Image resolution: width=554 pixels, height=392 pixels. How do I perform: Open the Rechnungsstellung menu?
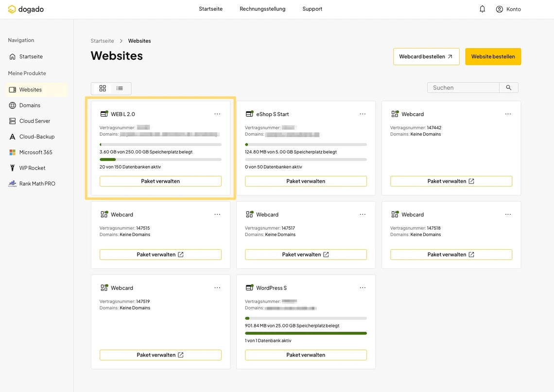coord(262,9)
